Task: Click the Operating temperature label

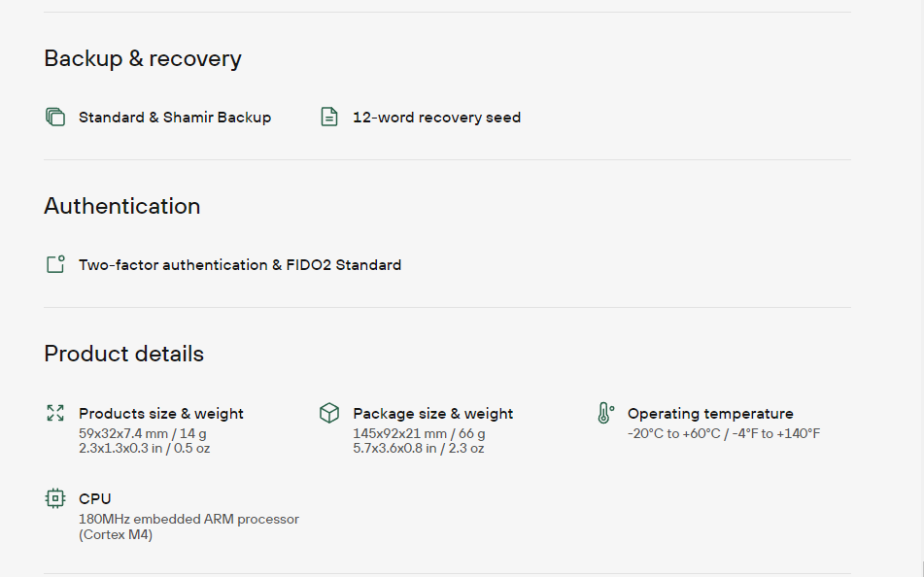Action: pyautogui.click(x=710, y=414)
